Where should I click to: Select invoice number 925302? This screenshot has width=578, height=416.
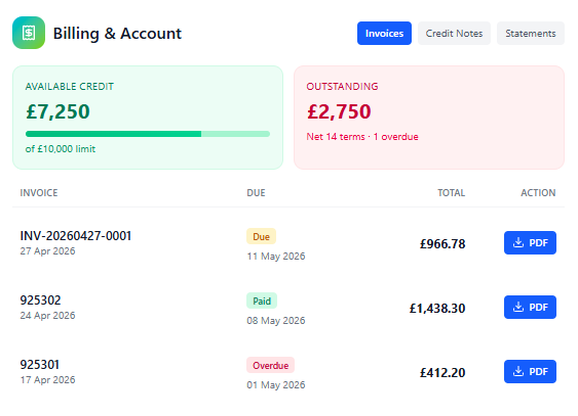[41, 300]
